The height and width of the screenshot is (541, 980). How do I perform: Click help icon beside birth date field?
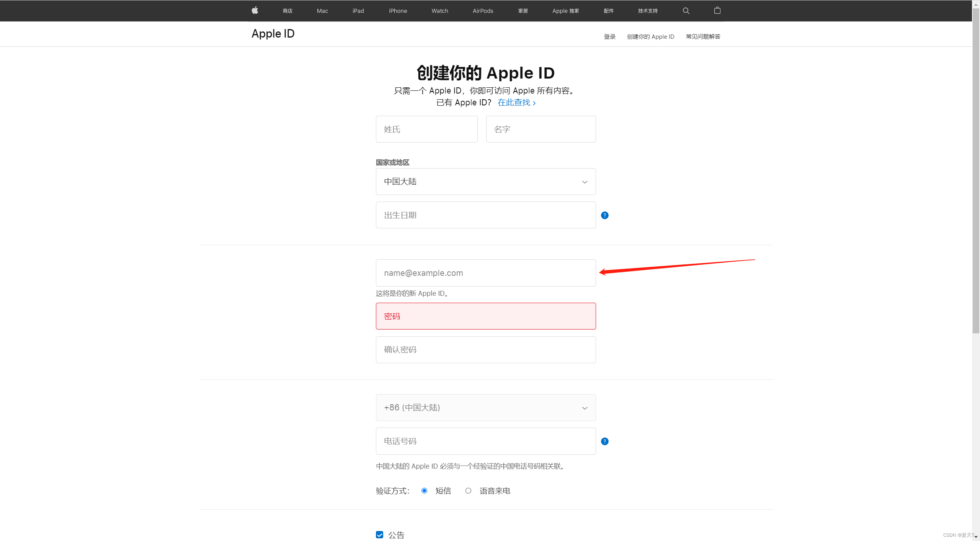(605, 215)
